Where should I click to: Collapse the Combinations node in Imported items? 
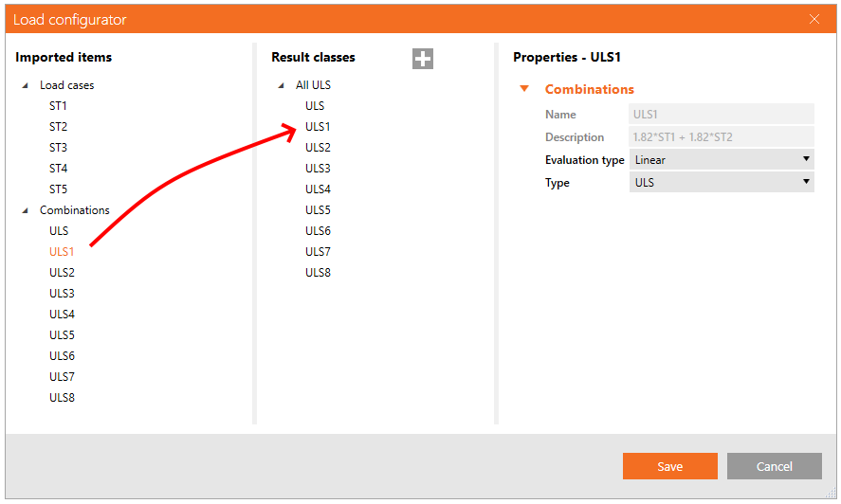25,210
